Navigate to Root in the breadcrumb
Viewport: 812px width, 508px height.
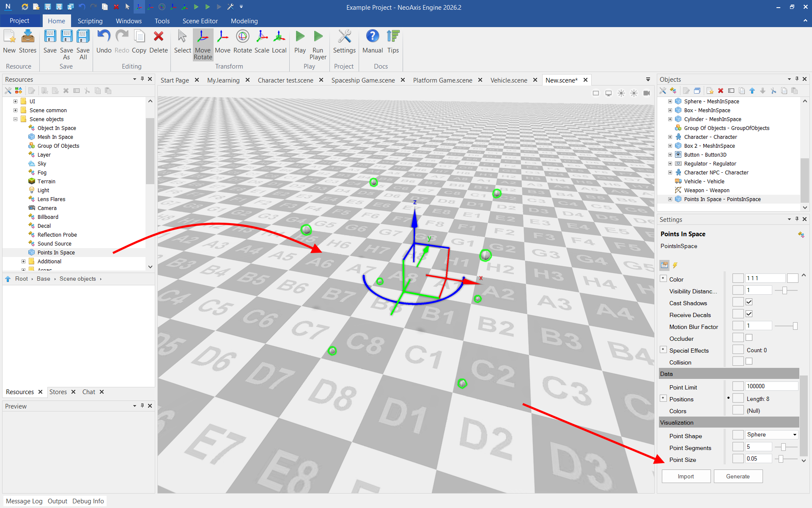(x=22, y=279)
